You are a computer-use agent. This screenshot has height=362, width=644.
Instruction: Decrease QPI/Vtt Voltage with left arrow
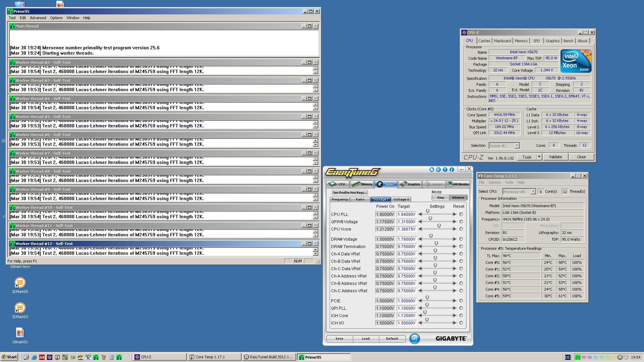[420, 222]
